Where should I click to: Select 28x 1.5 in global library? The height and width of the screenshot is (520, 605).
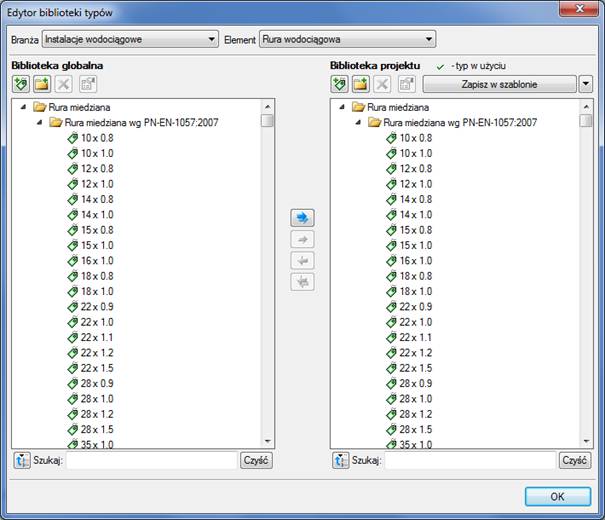tap(97, 429)
